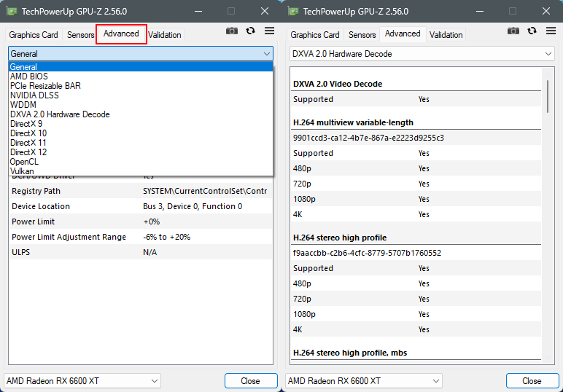This screenshot has width=563, height=392.
Task: Switch to Sensors tab in right window
Action: click(x=362, y=35)
